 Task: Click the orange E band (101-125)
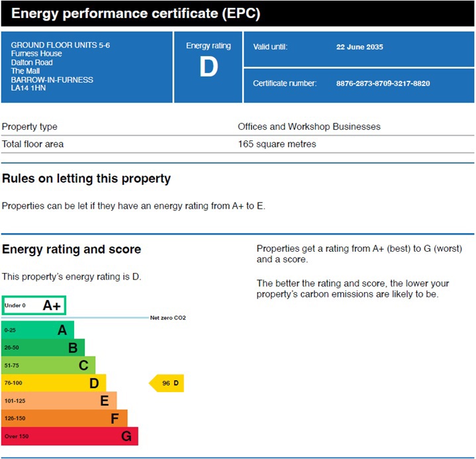59,401
